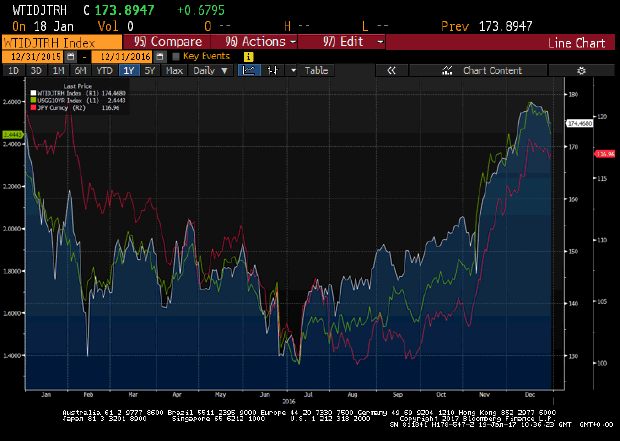Click the JPY Curncy legend label
The width and height of the screenshot is (620, 441).
[53, 108]
